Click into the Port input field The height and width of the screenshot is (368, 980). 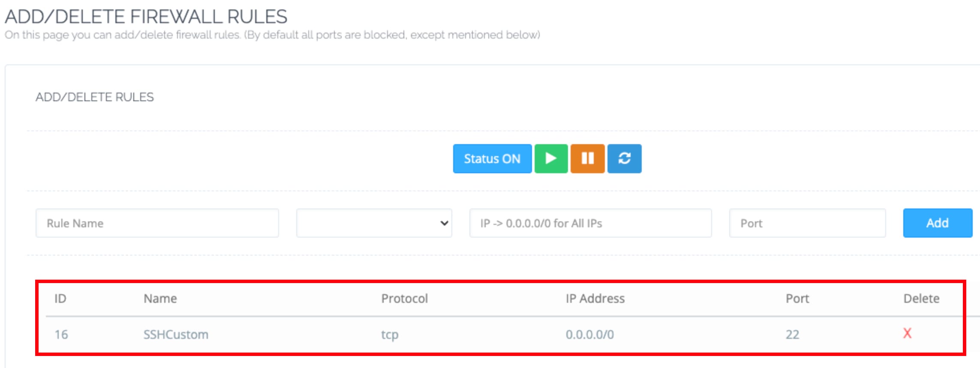pos(807,223)
